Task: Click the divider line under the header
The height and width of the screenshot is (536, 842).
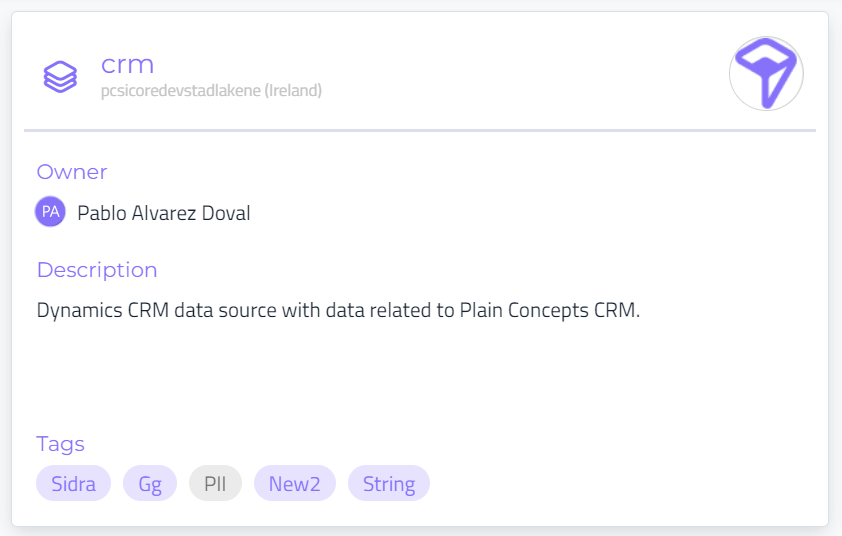Action: pos(420,130)
